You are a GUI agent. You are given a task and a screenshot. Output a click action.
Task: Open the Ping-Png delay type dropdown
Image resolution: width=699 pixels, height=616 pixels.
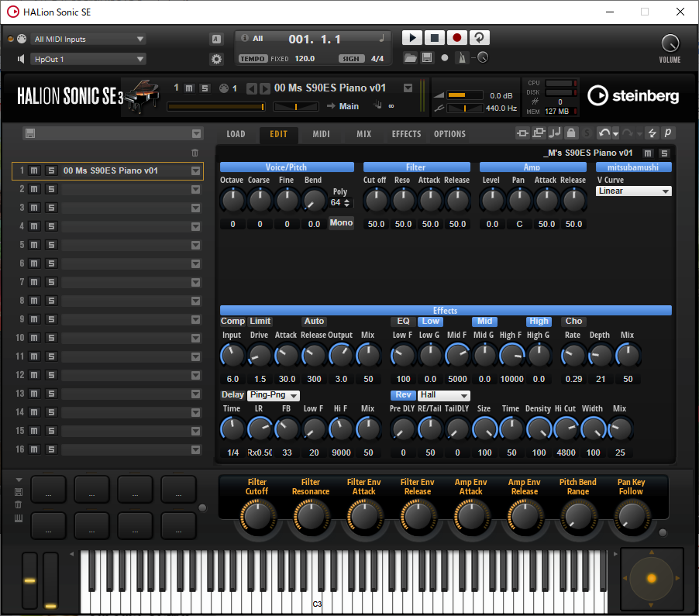tap(274, 395)
